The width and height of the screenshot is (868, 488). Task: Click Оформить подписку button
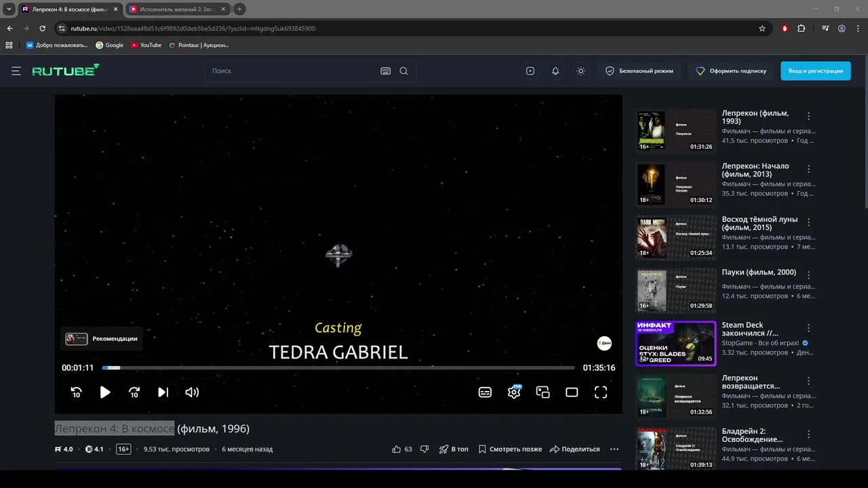(x=730, y=70)
